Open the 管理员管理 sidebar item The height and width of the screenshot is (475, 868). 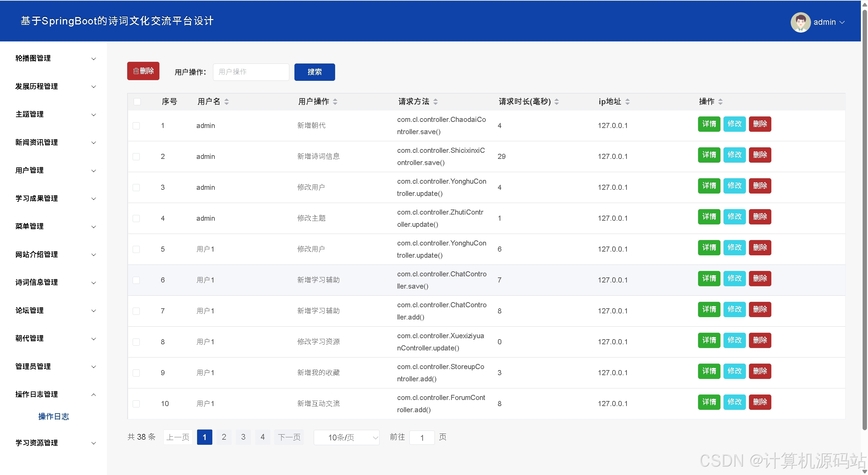[54, 367]
